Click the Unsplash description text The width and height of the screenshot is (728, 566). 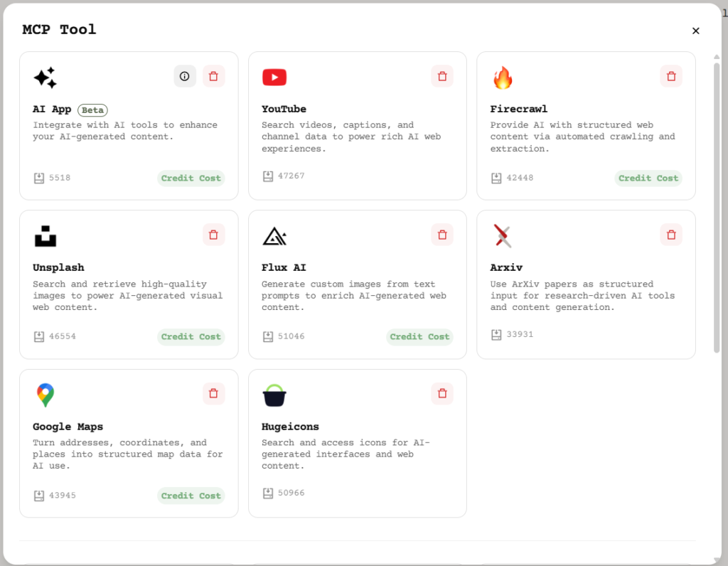pos(128,296)
